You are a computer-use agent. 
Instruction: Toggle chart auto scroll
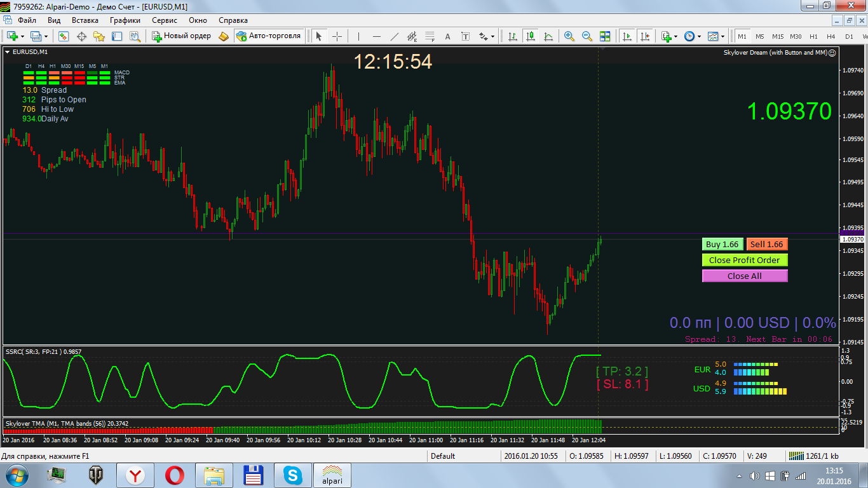[627, 36]
